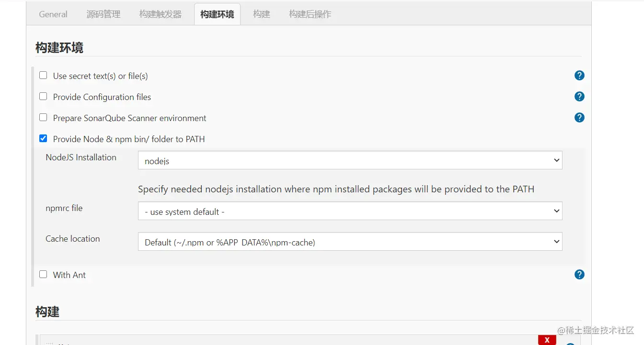The image size is (644, 345).
Task: Click the 'Specify needed nodejs installation' description text
Action: pyautogui.click(x=336, y=189)
